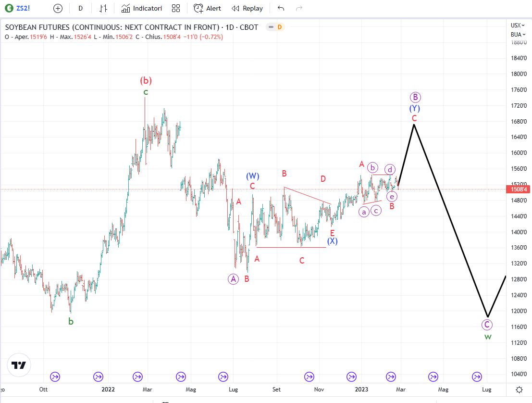
Task: Click the TradingView logo button
Action: click(x=19, y=365)
